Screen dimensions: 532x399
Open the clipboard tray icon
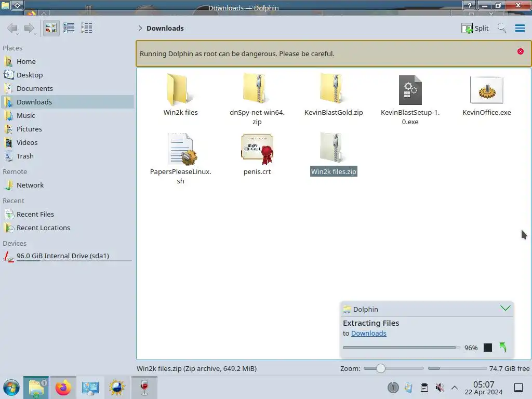pyautogui.click(x=424, y=388)
